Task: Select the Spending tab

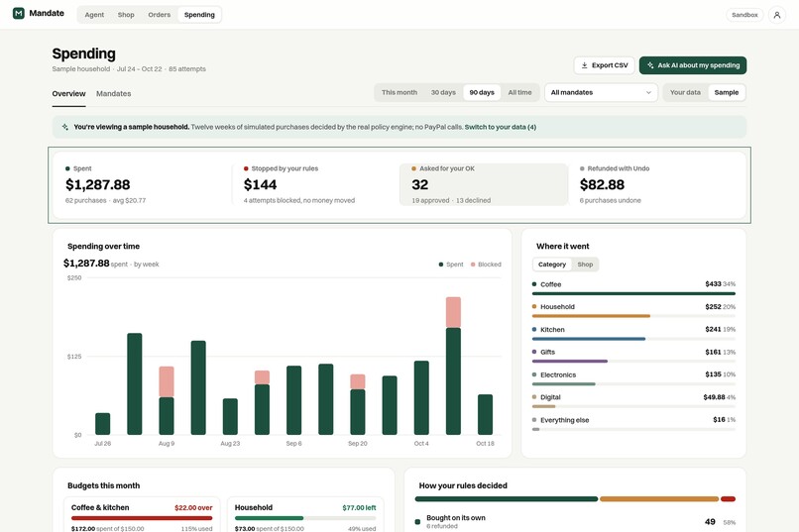Action: [199, 15]
